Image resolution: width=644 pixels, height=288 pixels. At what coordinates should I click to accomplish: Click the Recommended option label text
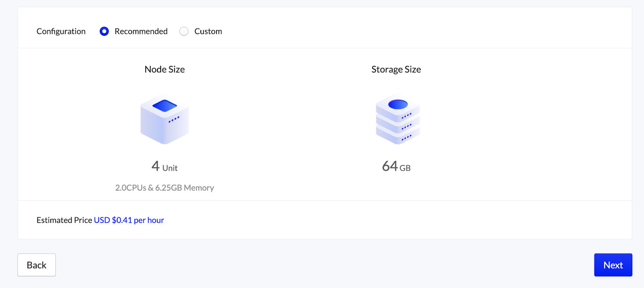(x=141, y=31)
